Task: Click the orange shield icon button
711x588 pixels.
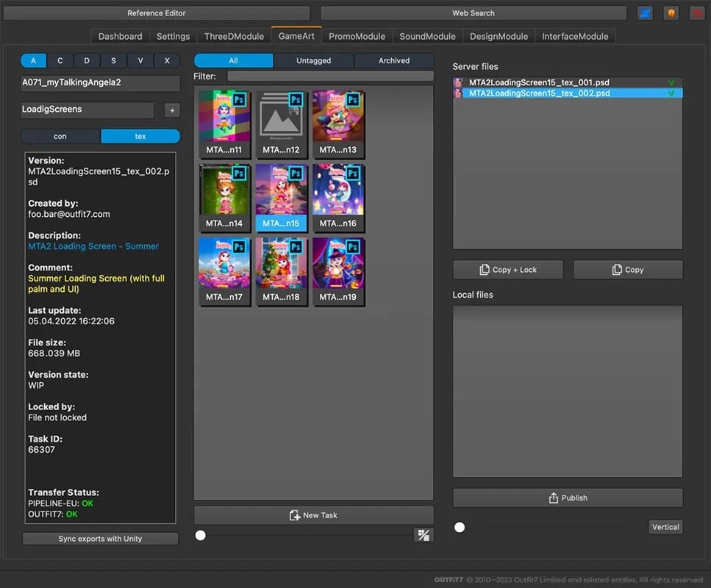Action: (671, 13)
